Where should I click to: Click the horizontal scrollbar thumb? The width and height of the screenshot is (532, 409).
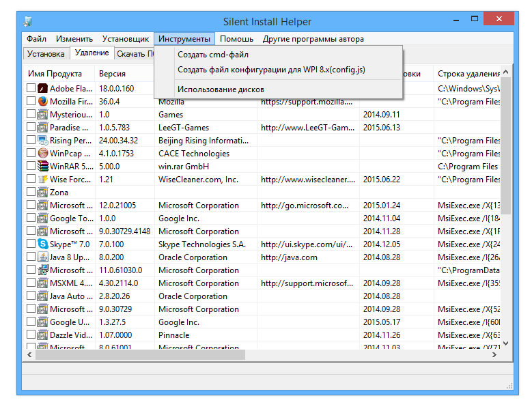[x=140, y=355]
